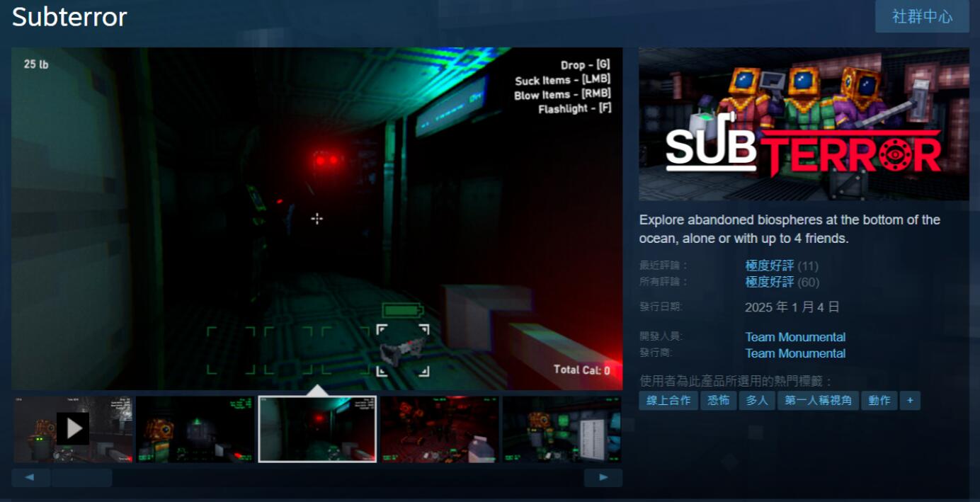Select the 線上合作 tag
Image resolution: width=980 pixels, height=502 pixels.
tap(668, 400)
